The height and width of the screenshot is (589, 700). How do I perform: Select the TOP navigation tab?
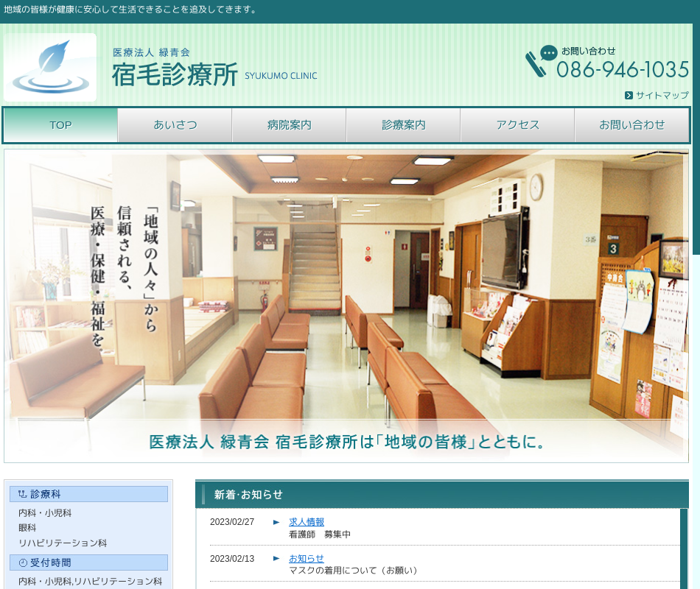pyautogui.click(x=60, y=125)
